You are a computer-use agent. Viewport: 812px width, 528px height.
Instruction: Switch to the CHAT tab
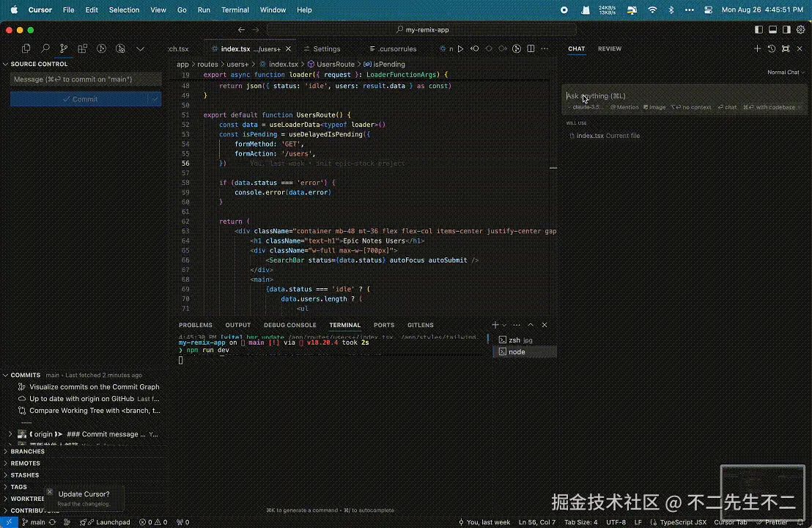click(x=576, y=48)
